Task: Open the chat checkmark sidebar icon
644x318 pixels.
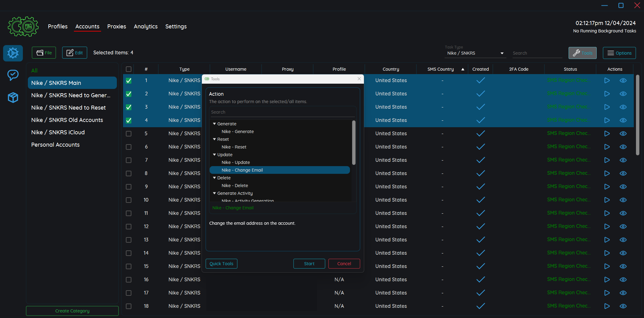Action: tap(13, 75)
